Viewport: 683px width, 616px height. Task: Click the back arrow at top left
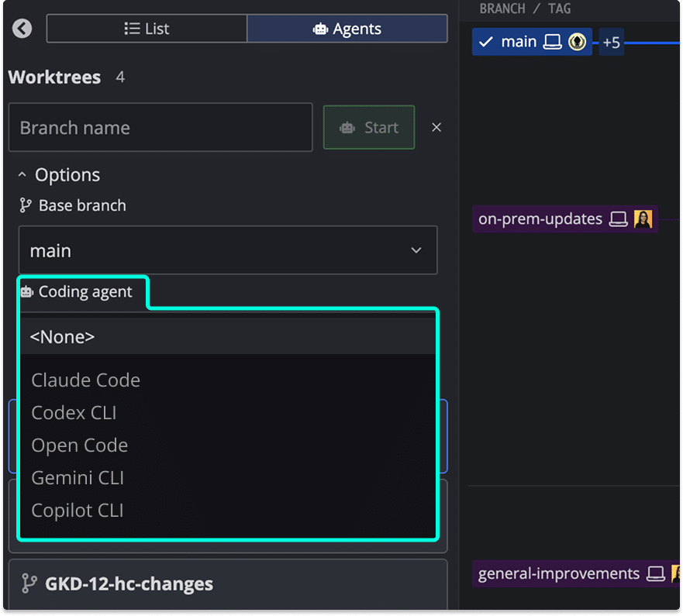pyautogui.click(x=22, y=28)
